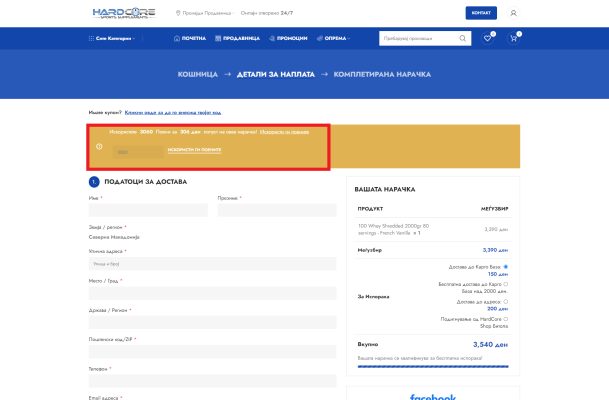Choose pickup from HardCore Shop Битола
Viewport: 609px width, 400px height.
[506, 318]
